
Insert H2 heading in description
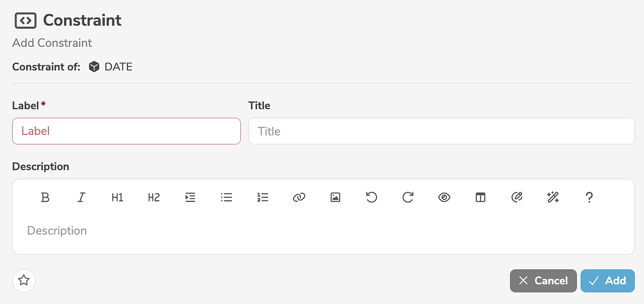[x=154, y=198]
